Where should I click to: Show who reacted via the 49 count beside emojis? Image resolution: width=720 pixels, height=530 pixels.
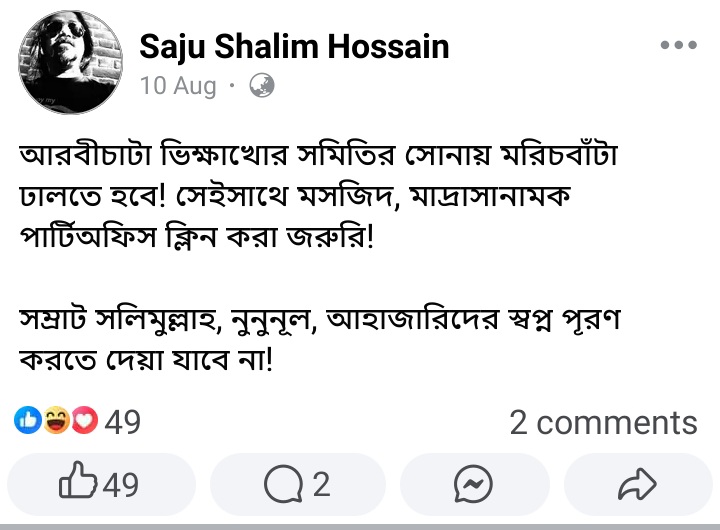[123, 422]
